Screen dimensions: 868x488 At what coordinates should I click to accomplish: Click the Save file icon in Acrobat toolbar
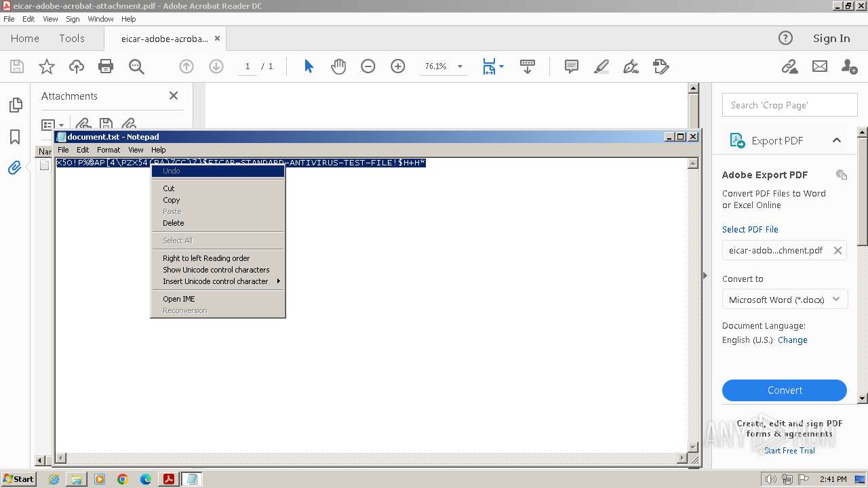coord(17,66)
